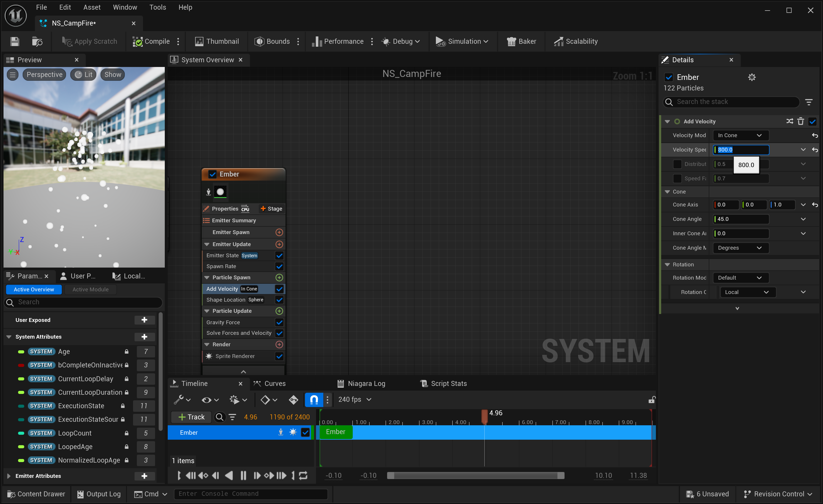Disable the Gravity Force module checkbox

[x=279, y=322]
